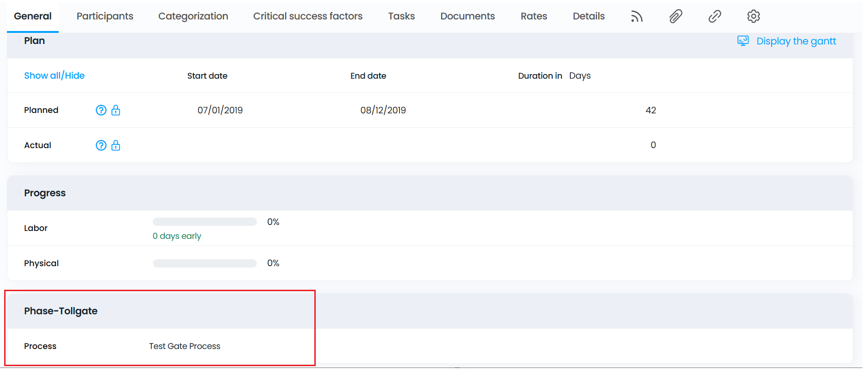Open the gear settings tab
The height and width of the screenshot is (374, 868).
point(753,17)
